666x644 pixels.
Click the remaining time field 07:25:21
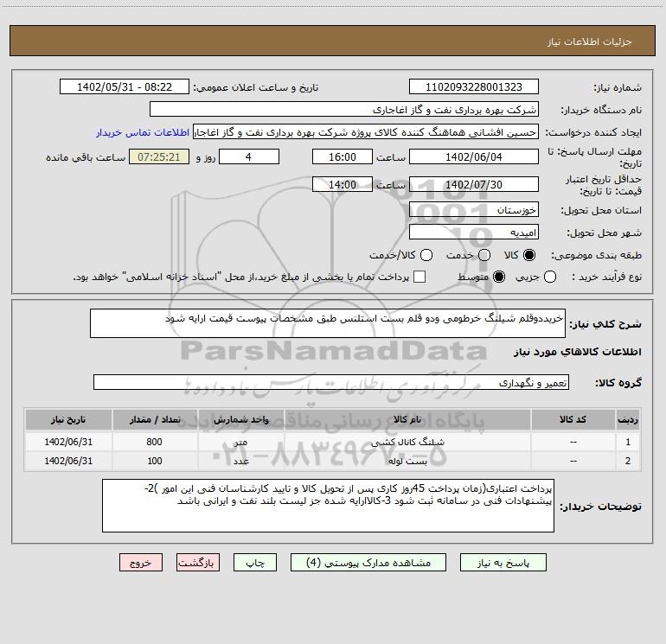pos(159,156)
